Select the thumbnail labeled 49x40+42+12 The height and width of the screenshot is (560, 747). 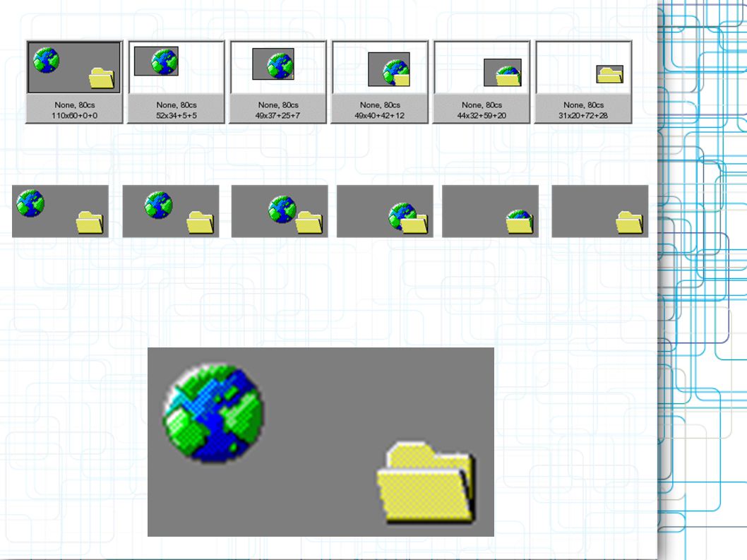(x=380, y=82)
